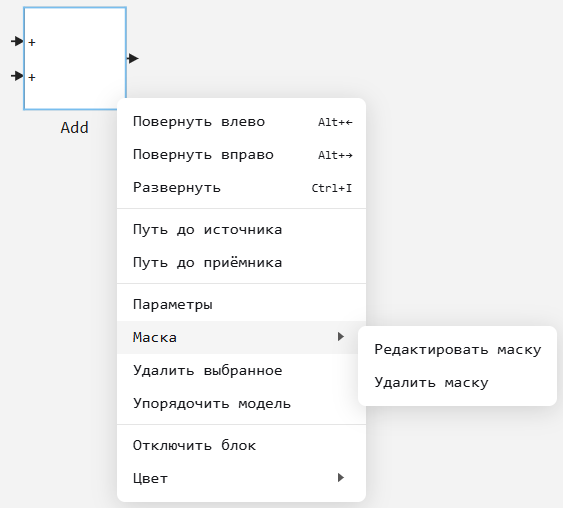Select 'Путь до приёмника' option
The image size is (563, 508).
click(x=241, y=263)
